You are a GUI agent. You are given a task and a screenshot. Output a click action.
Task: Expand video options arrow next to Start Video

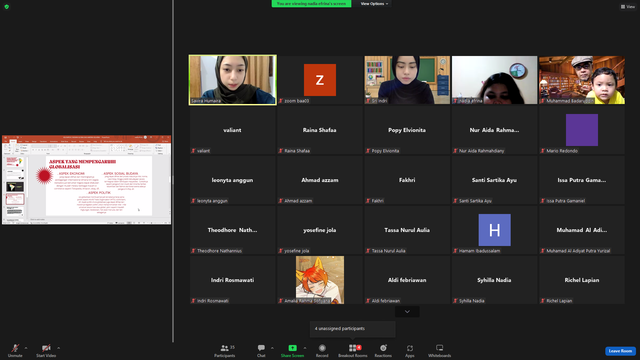58,348
